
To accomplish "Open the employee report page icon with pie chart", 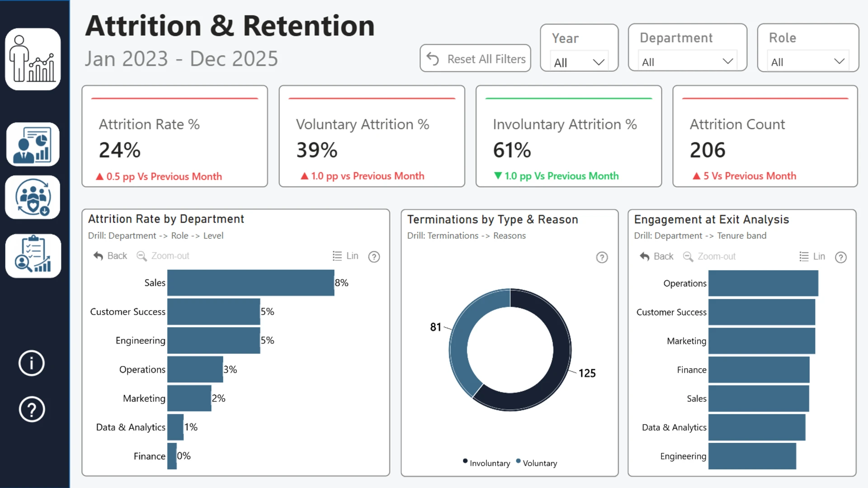I will tap(33, 145).
